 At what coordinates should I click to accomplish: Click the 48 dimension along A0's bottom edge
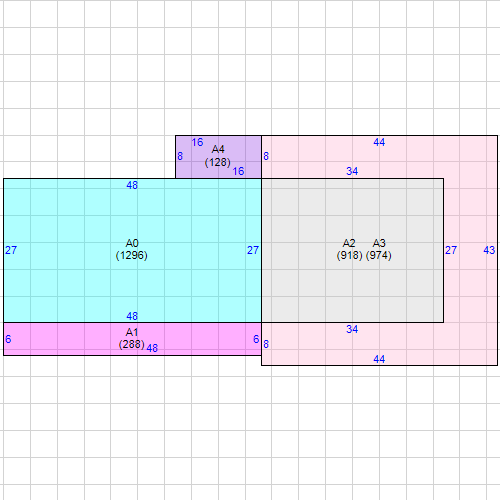click(x=132, y=316)
